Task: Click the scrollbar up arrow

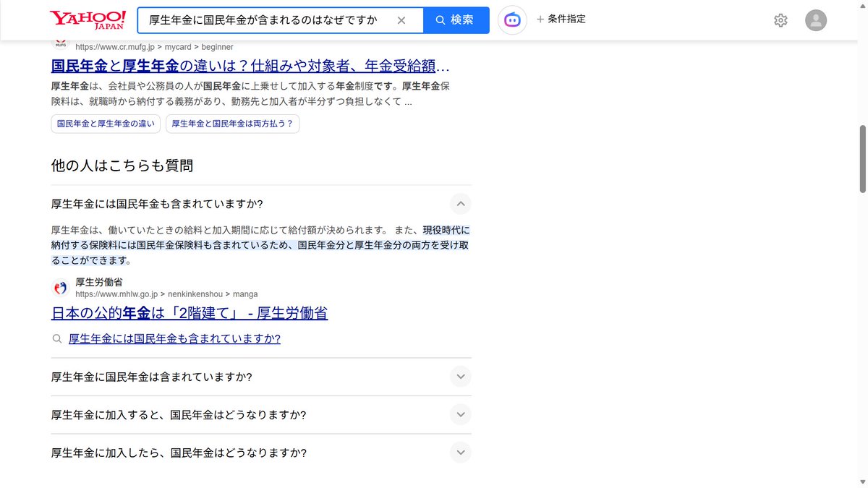Action: coord(862,5)
